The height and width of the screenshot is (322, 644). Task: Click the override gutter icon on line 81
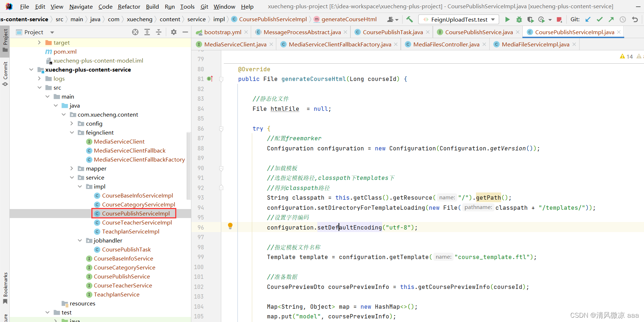pyautogui.click(x=210, y=79)
